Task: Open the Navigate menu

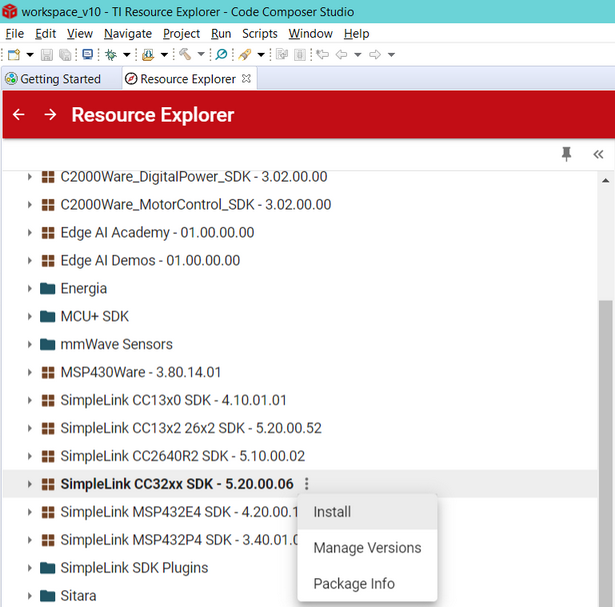Action: [128, 34]
